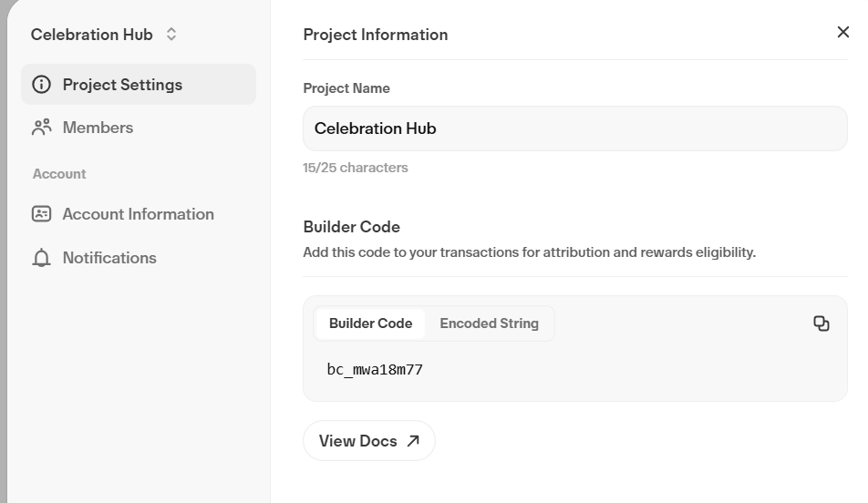Click the Account section label in the sidebar

[59, 174]
